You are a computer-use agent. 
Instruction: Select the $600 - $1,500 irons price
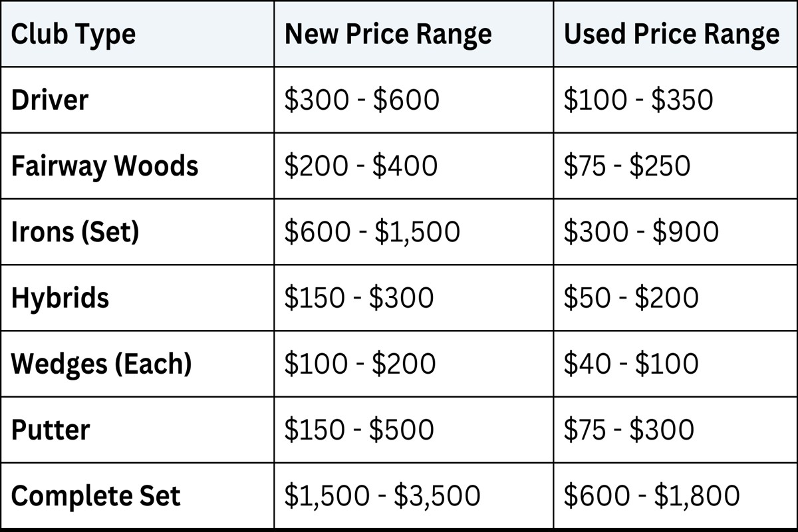coord(372,231)
